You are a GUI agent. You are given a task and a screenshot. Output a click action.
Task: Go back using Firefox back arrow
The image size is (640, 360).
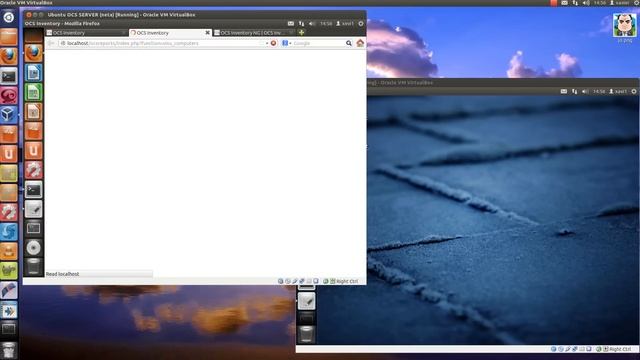pyautogui.click(x=51, y=43)
